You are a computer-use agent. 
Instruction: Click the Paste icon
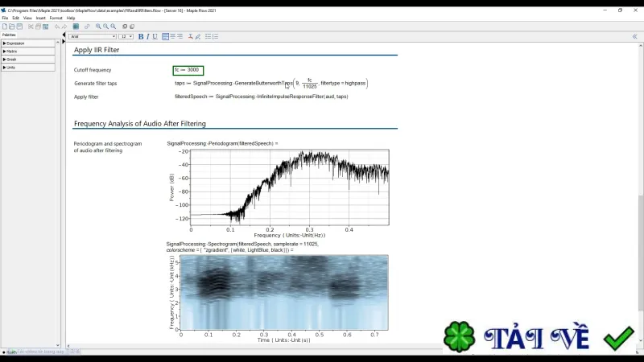click(x=46, y=27)
